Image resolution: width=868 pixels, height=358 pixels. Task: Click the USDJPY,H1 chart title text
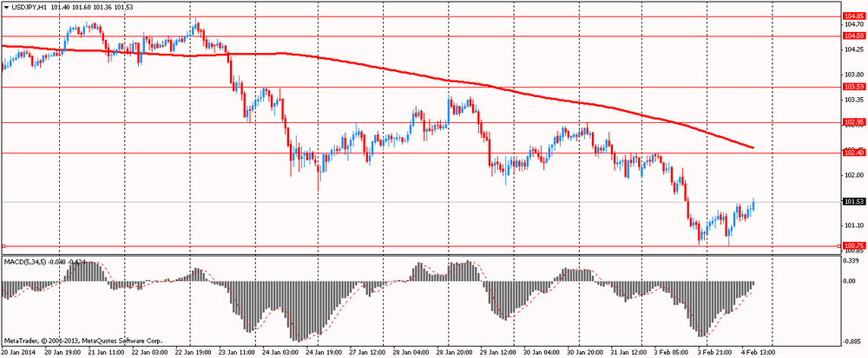29,7
